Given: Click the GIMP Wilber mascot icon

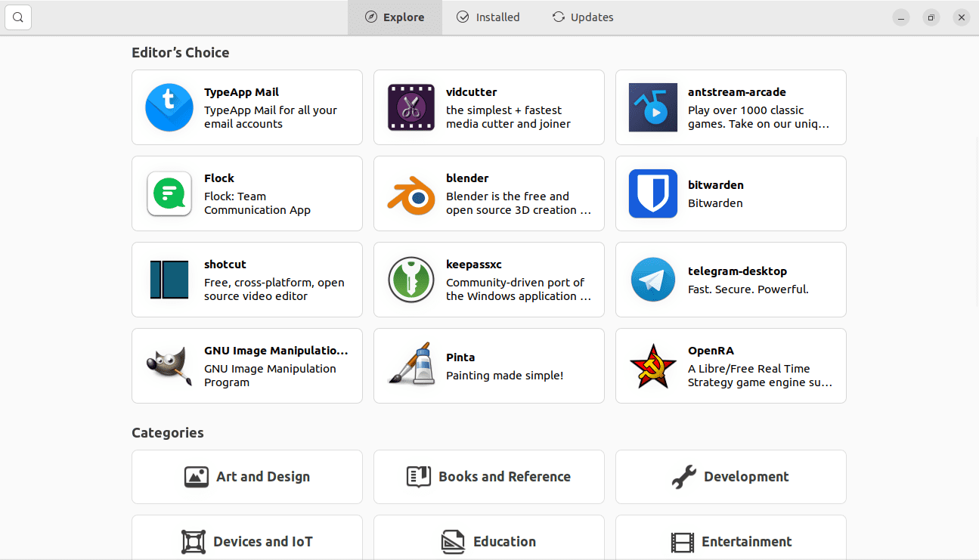Looking at the screenshot, I should (x=169, y=366).
